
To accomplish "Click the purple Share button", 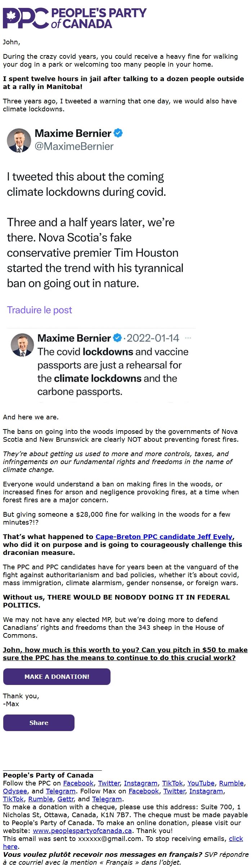I will (x=39, y=723).
